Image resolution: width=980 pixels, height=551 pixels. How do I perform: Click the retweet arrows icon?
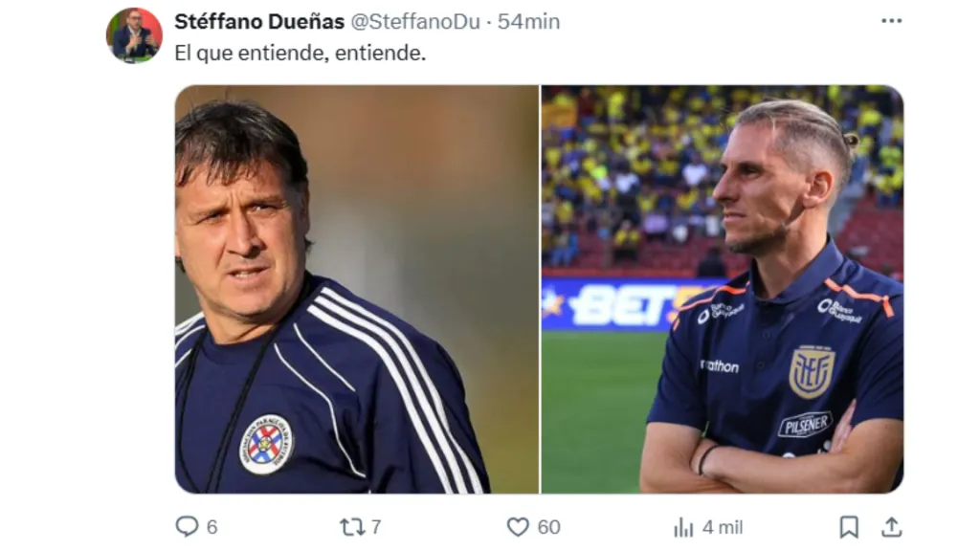[353, 526]
